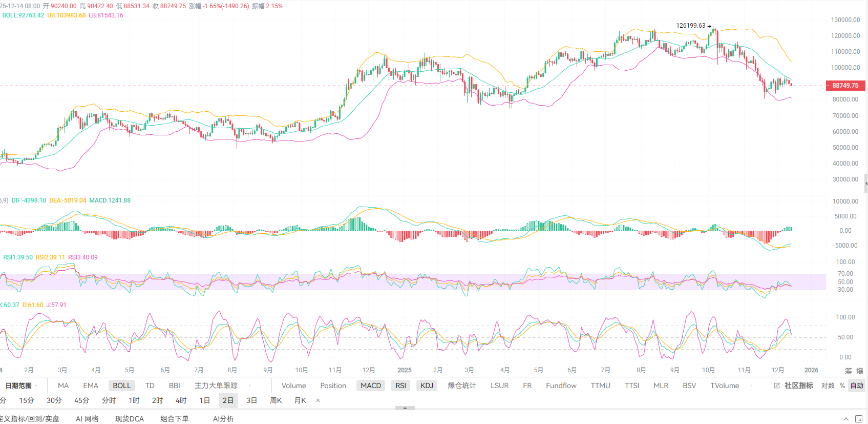This screenshot has height=424, width=868.
Task: Open the 现货DCA tab
Action: pos(130,419)
